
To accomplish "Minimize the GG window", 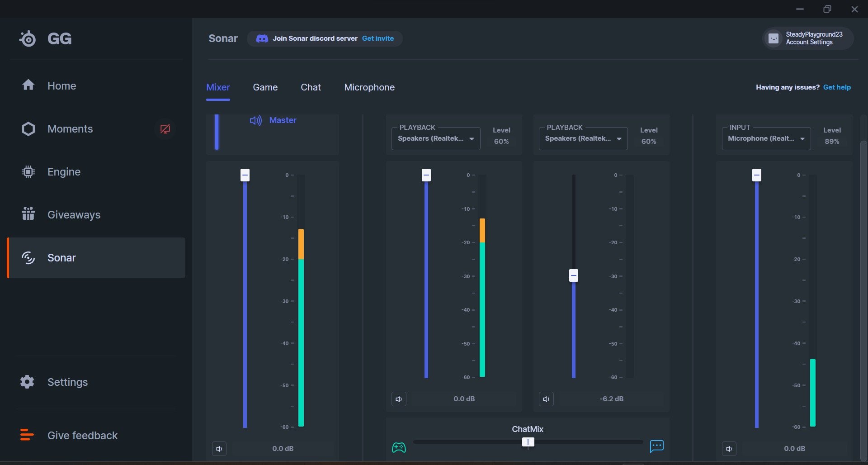I will click(800, 9).
